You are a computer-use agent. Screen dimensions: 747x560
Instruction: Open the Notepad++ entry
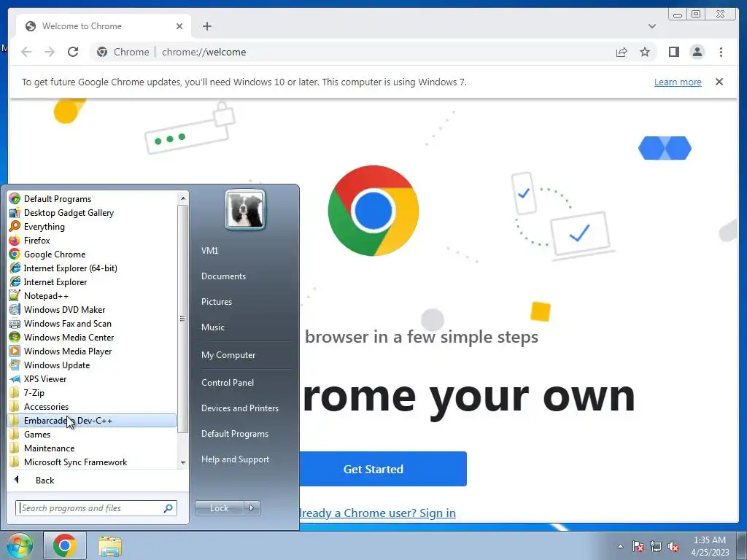pyautogui.click(x=46, y=296)
